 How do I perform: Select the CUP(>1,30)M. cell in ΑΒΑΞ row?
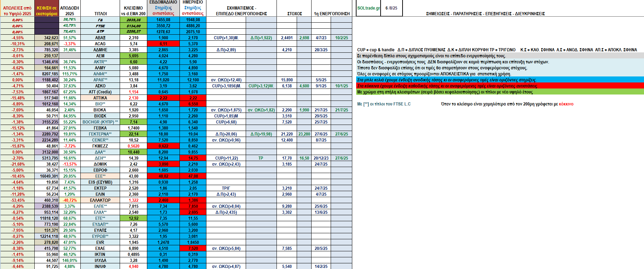point(226,38)
